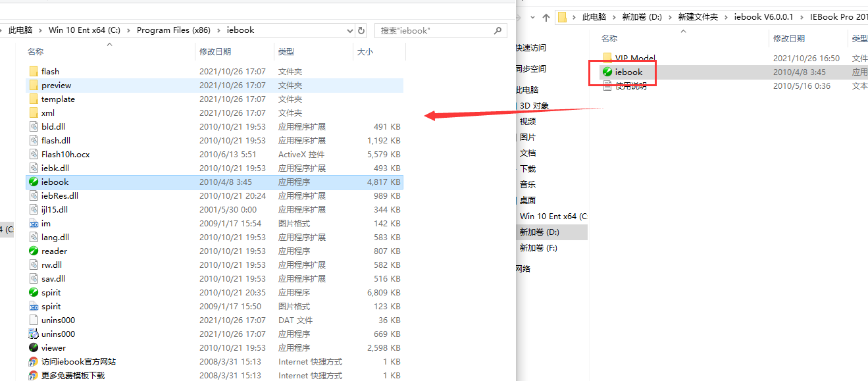Click the unins000 uninstaller application icon
868x381 pixels.
pyautogui.click(x=34, y=334)
